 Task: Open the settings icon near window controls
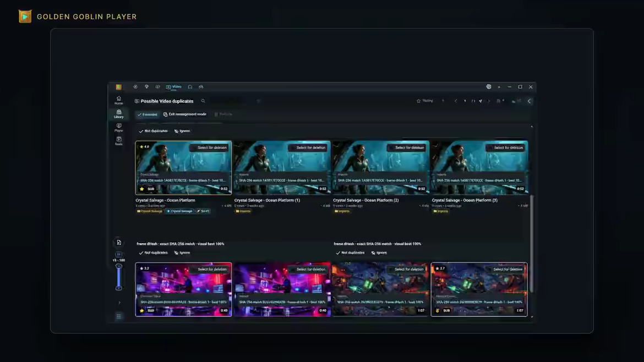click(x=489, y=87)
